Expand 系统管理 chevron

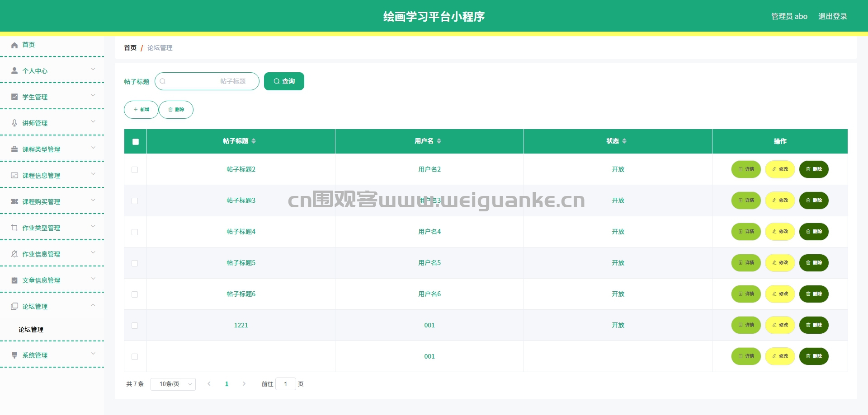coord(93,354)
